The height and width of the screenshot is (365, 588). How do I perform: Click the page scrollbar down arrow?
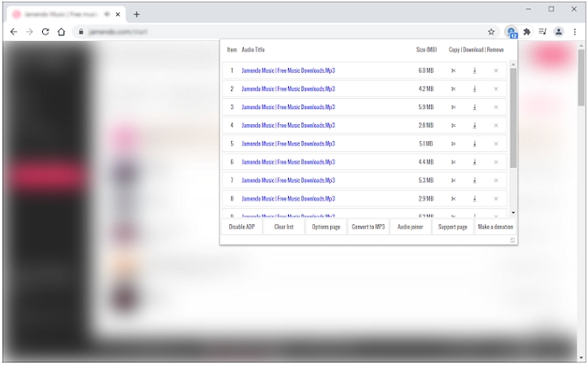coord(581,358)
